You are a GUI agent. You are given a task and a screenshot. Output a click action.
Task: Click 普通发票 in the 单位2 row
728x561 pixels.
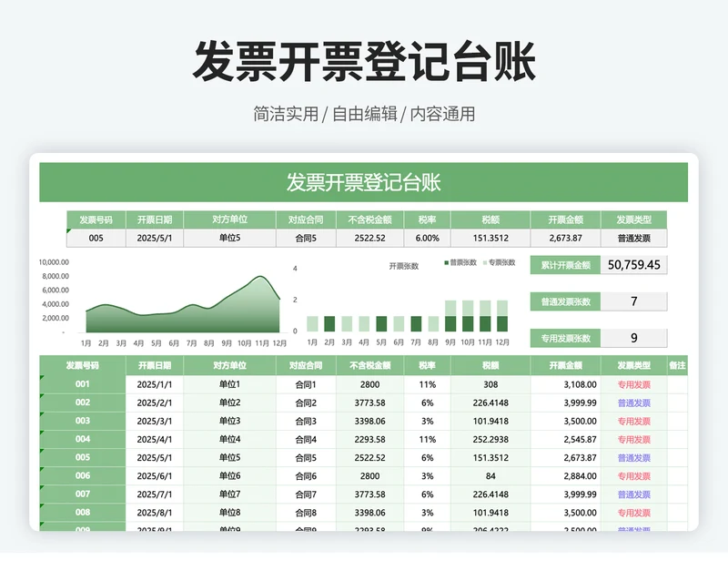pos(633,403)
